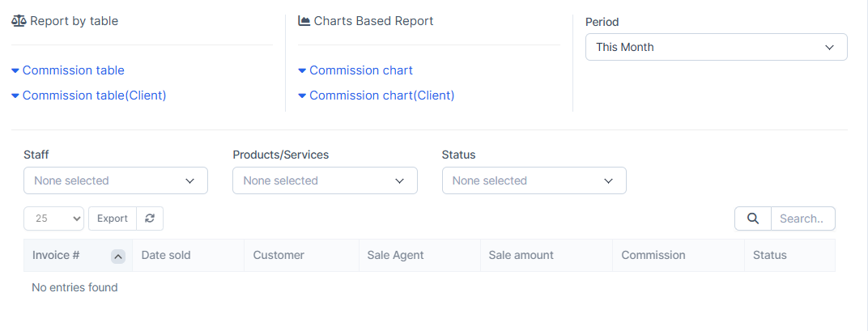Viewport: 868px width, 331px height.
Task: Click the refresh table icon button
Action: click(150, 219)
